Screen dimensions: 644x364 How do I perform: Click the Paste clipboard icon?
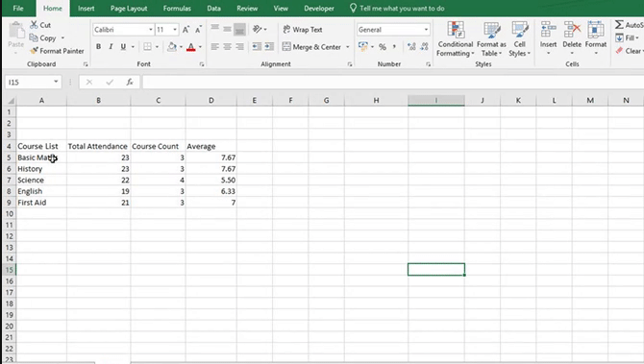tap(16, 31)
